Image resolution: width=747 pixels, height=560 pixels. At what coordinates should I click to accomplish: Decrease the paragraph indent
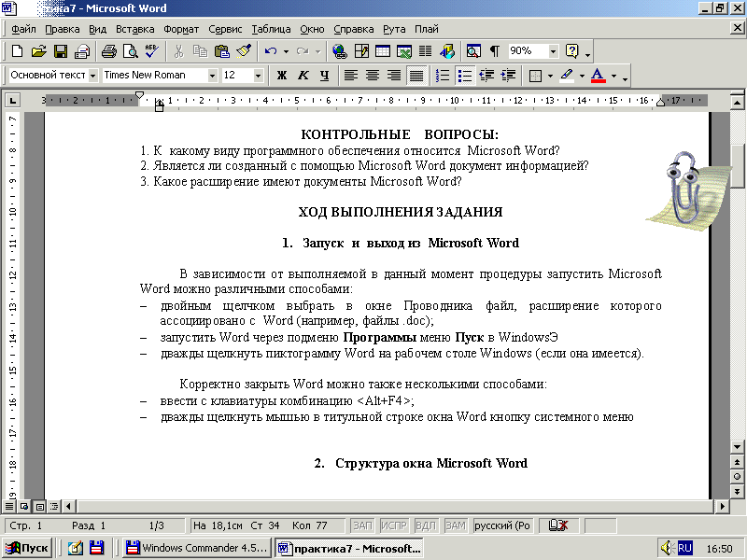pos(486,76)
